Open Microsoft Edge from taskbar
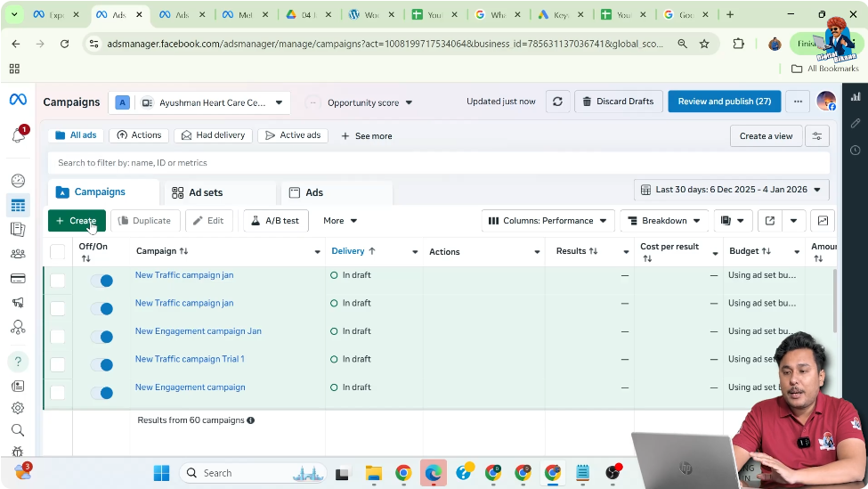This screenshot has height=489, width=868. pyautogui.click(x=433, y=473)
